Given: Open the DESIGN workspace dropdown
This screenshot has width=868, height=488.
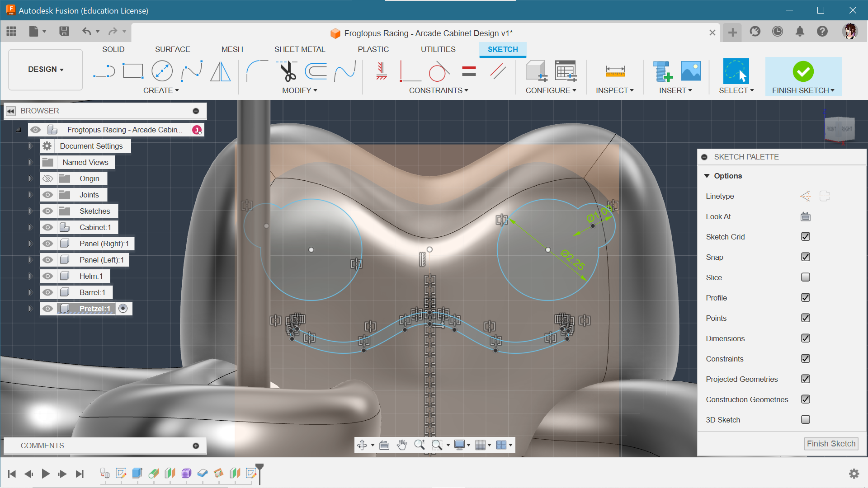Looking at the screenshot, I should (x=46, y=70).
